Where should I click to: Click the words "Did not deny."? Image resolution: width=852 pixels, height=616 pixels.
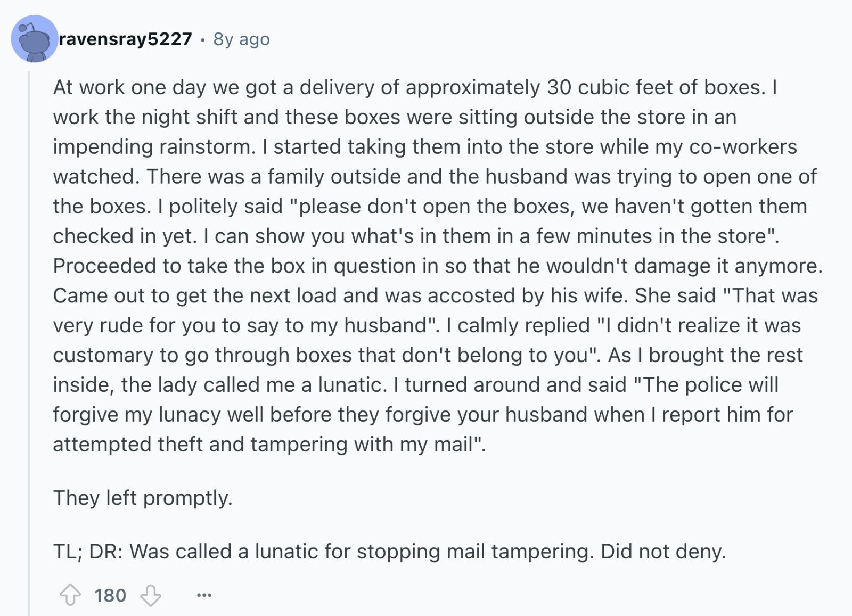click(663, 552)
